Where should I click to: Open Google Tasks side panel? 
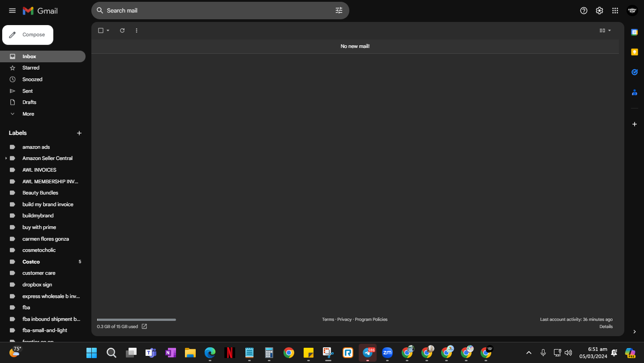click(x=634, y=72)
